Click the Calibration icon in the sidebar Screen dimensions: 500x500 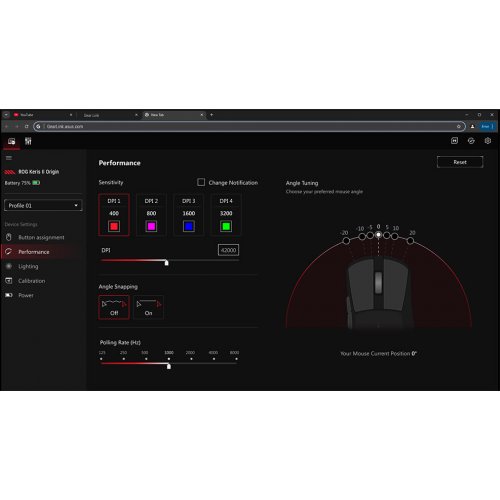point(9,281)
